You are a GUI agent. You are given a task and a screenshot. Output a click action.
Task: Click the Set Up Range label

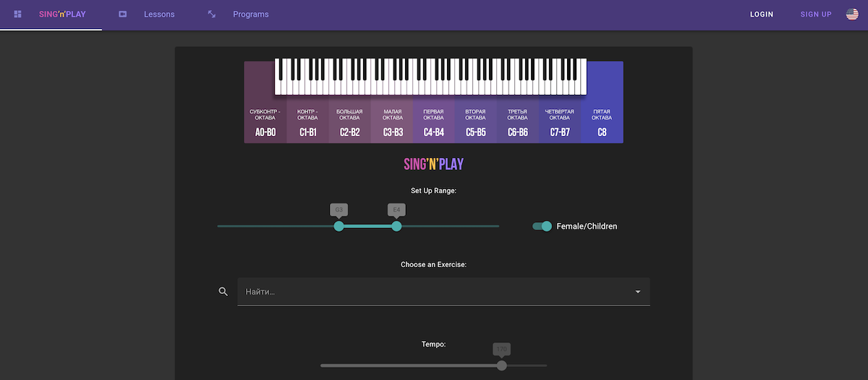(434, 191)
